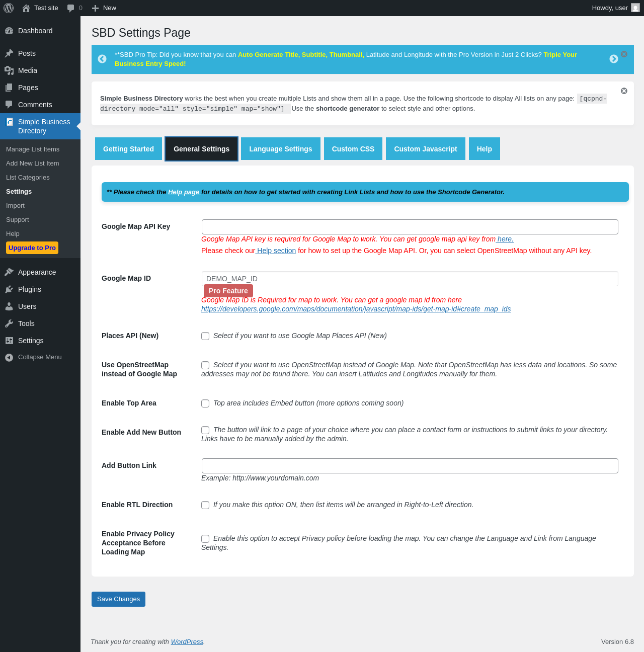The width and height of the screenshot is (644, 652).
Task: Click the Upgrade to Pro button
Action: click(x=32, y=248)
